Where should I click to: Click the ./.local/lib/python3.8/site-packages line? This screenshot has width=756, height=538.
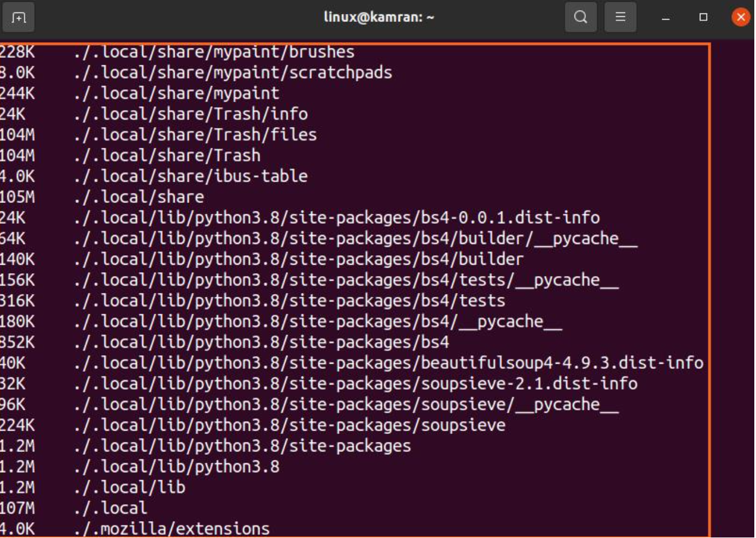242,446
